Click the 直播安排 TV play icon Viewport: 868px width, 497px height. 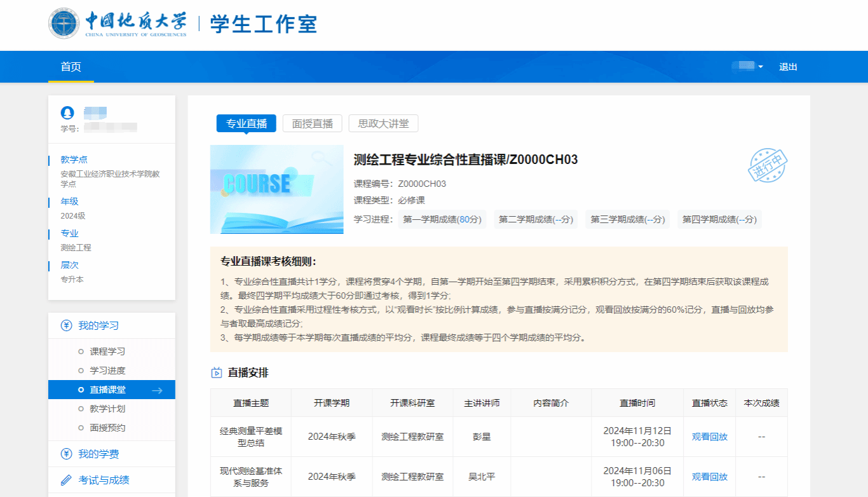coord(217,373)
